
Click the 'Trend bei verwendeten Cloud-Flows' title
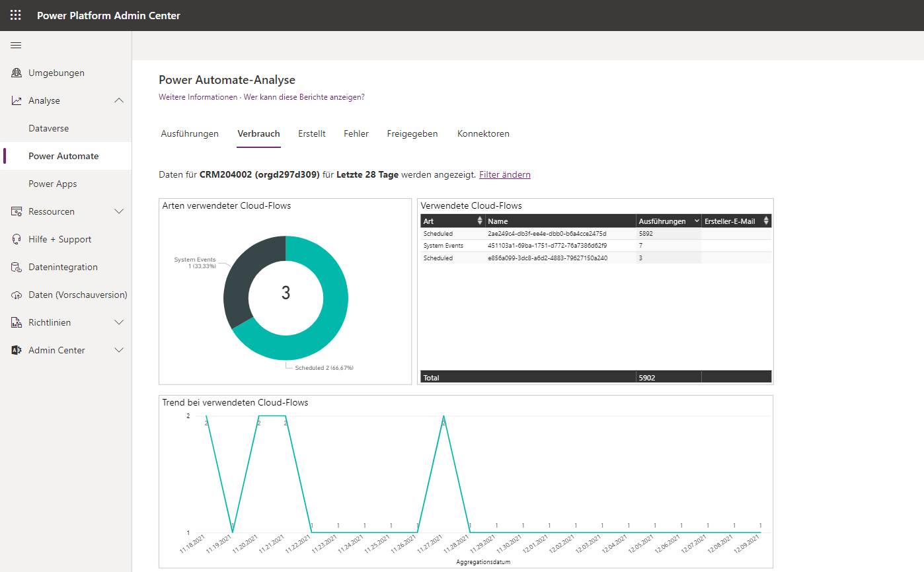[x=235, y=402]
